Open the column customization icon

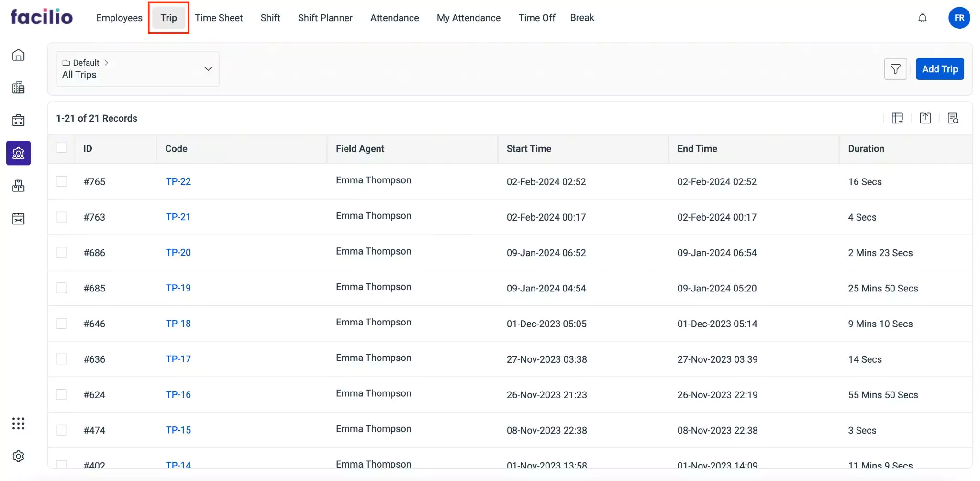[x=897, y=118]
